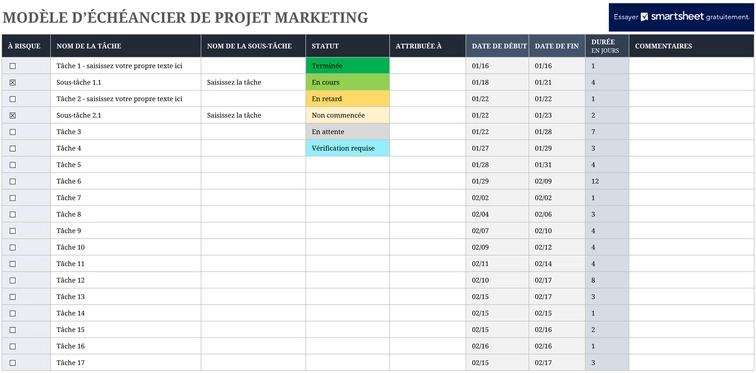Screen dimensions: 756x373
Task: Mark Tâche 17 as à risque
Action: pos(13,362)
